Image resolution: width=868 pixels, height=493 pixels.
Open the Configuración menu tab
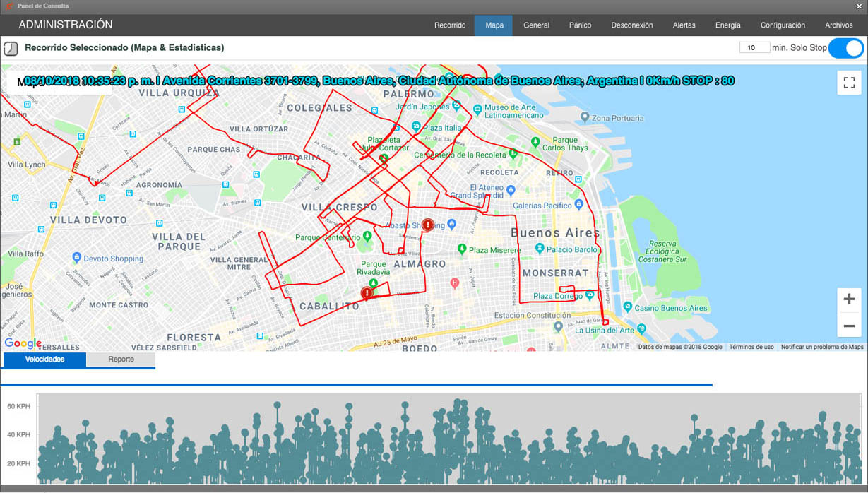[783, 25]
